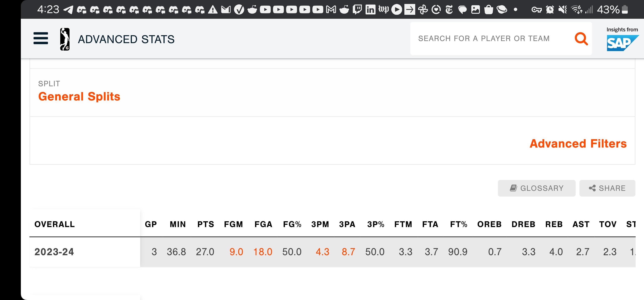Click the orange 8.7 3PA value
644x300 pixels.
click(x=348, y=252)
